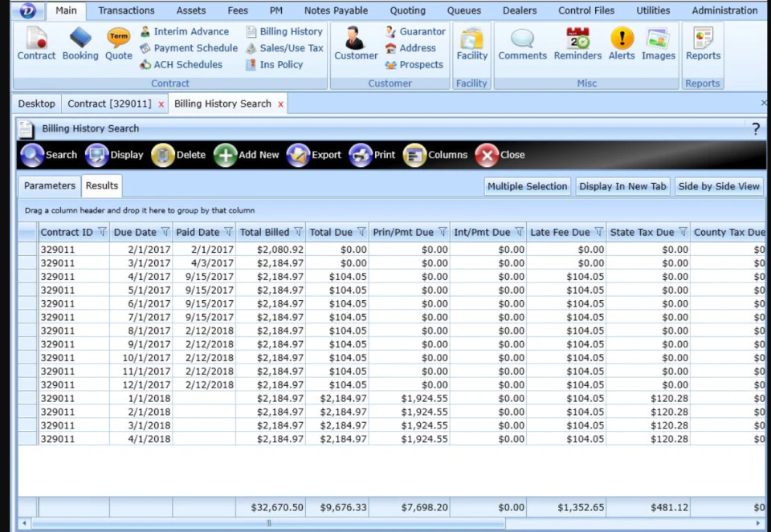Open the Due Date column filter

[x=165, y=232]
